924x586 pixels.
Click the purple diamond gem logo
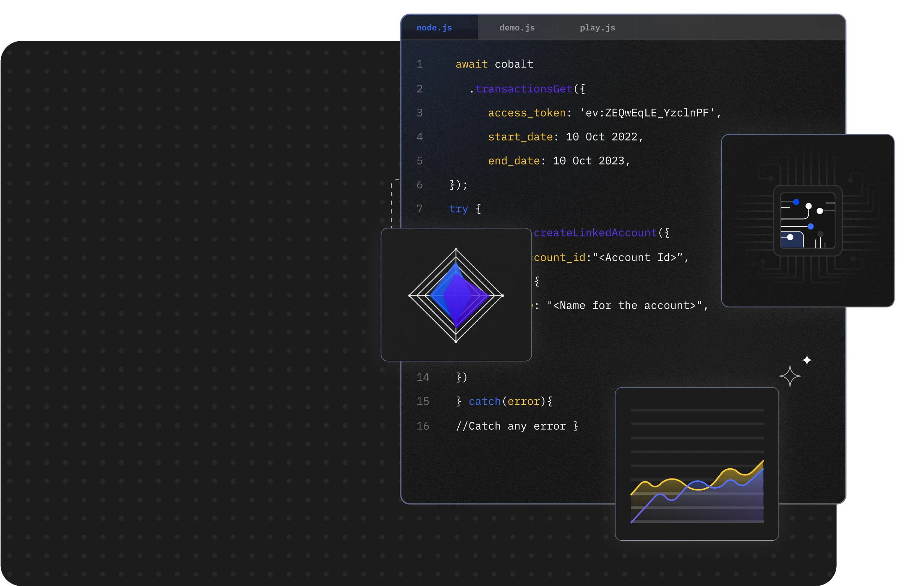456,295
